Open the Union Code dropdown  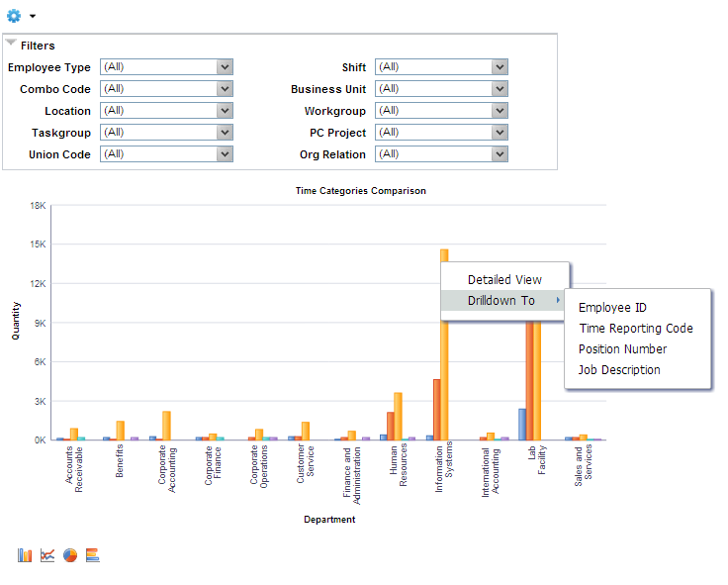pyautogui.click(x=225, y=154)
